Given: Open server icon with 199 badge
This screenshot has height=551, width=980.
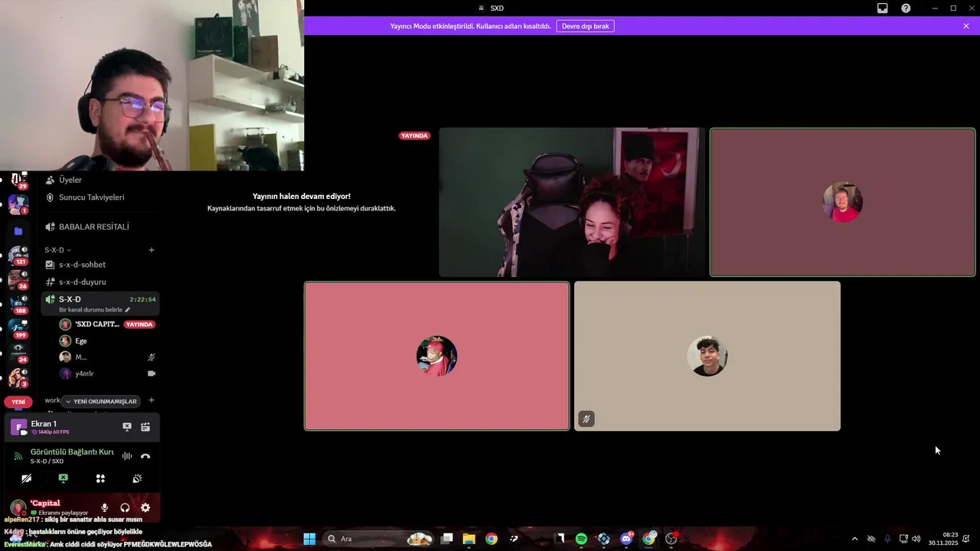Looking at the screenshot, I should click(x=18, y=329).
